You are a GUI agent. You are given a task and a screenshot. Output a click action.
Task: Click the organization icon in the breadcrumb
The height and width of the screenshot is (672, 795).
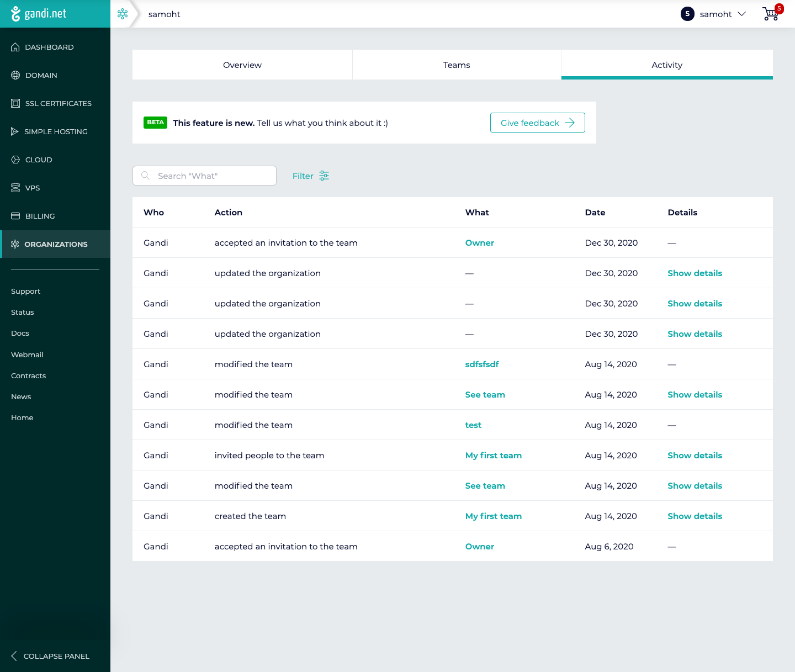point(123,14)
